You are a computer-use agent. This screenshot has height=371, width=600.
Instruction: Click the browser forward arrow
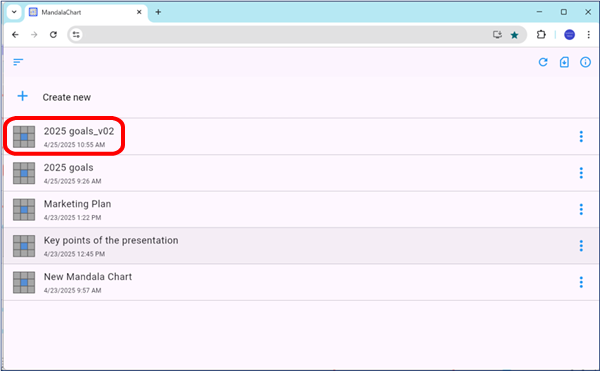(x=34, y=35)
